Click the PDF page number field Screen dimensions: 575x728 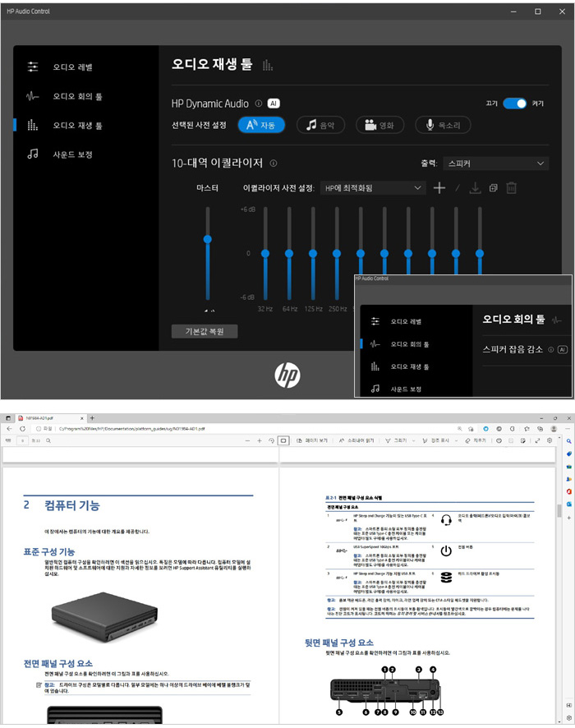22,440
